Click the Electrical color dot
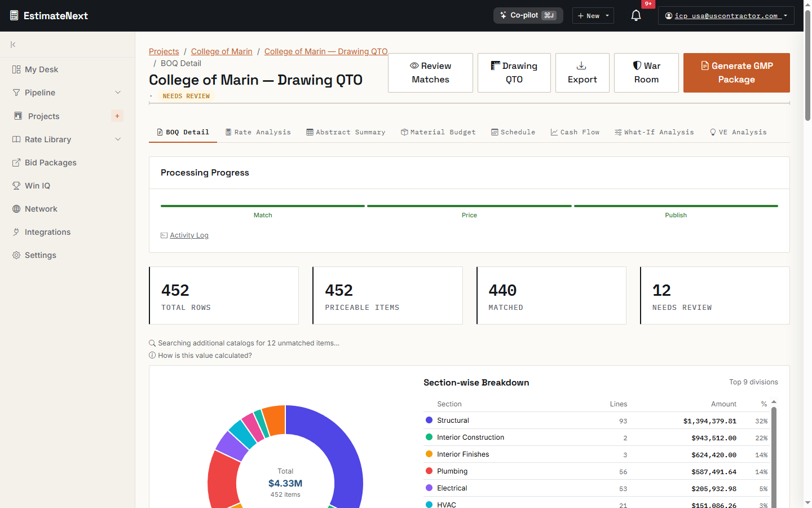812x508 pixels. point(429,488)
